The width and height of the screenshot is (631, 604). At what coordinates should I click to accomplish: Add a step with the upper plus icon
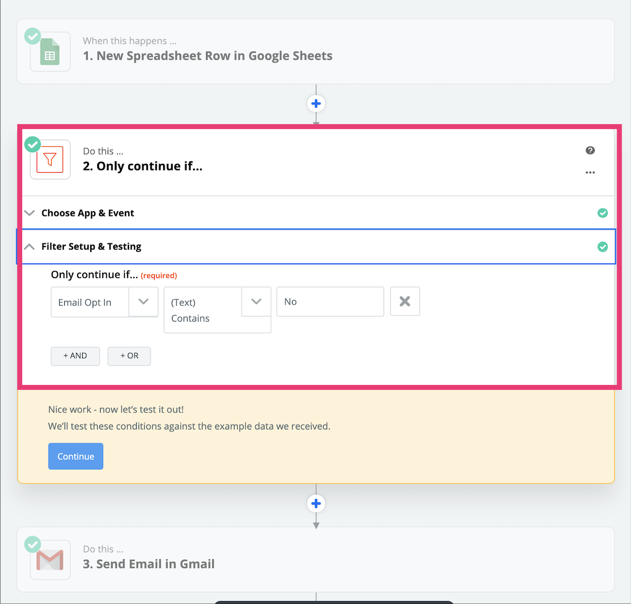coord(316,104)
